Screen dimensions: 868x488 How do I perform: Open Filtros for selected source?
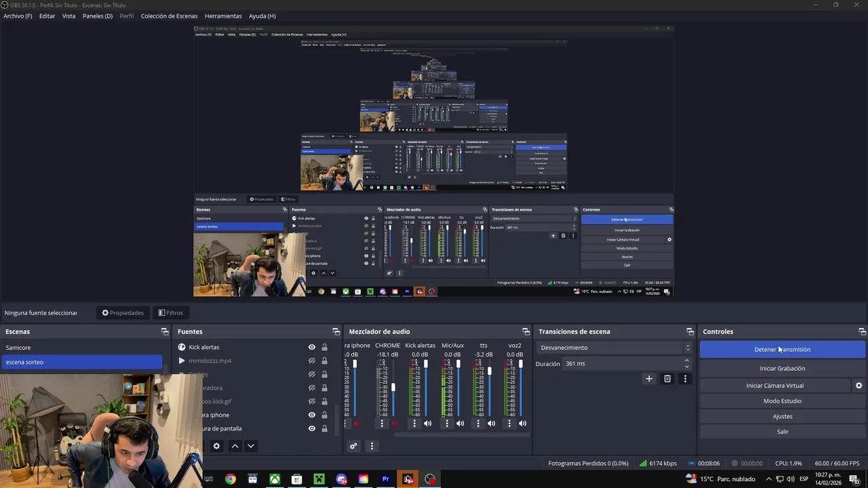[170, 313]
